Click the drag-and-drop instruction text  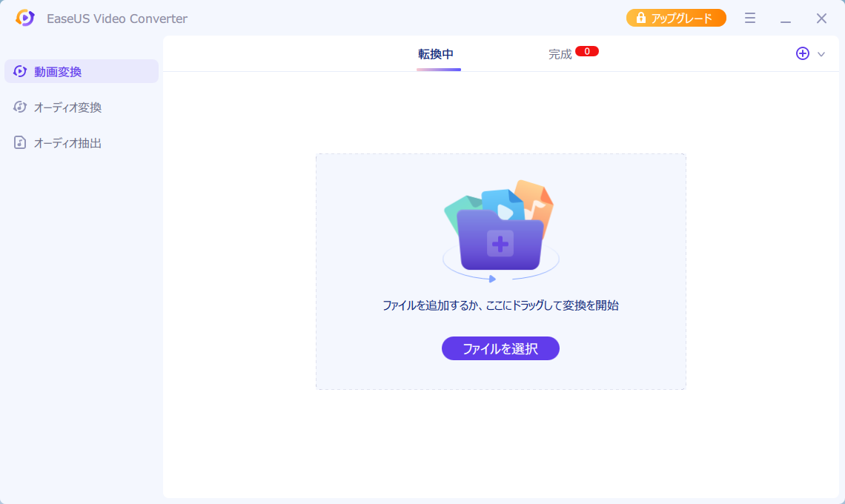tap(500, 305)
